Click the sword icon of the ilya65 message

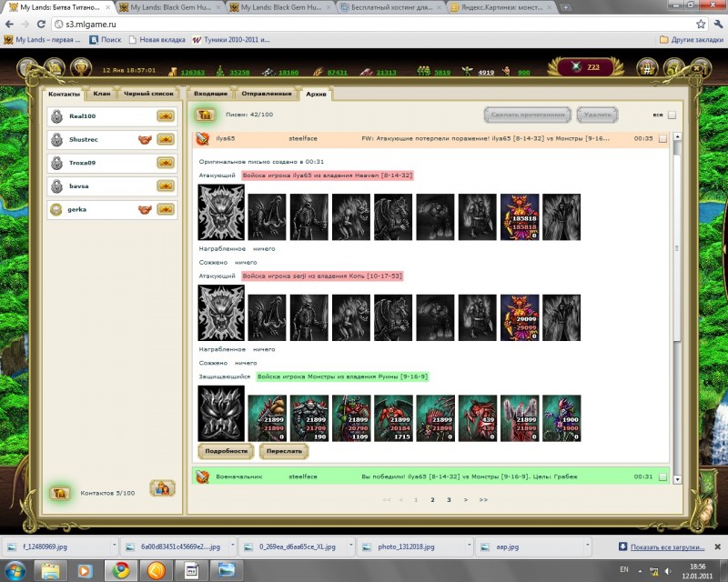[202, 138]
